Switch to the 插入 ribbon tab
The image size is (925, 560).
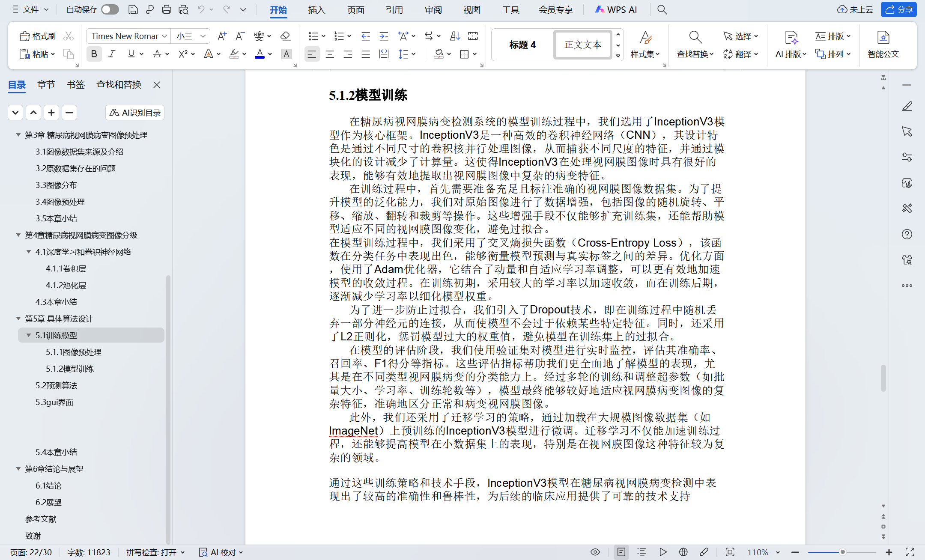pos(316,9)
